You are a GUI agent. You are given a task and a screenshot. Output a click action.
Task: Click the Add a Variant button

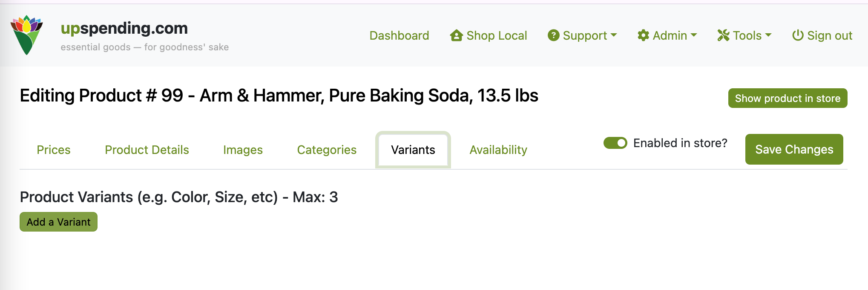point(58,222)
